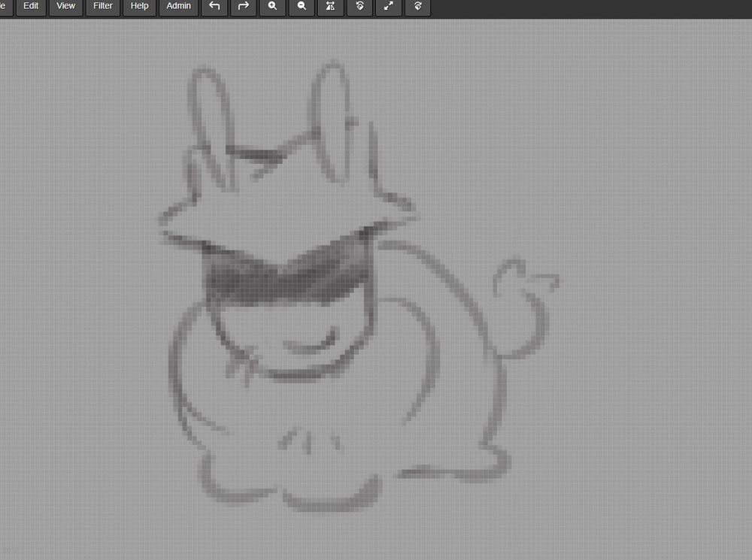This screenshot has width=752, height=560.
Task: Click the rotate icon left of the fullscreen arrows
Action: pos(359,6)
